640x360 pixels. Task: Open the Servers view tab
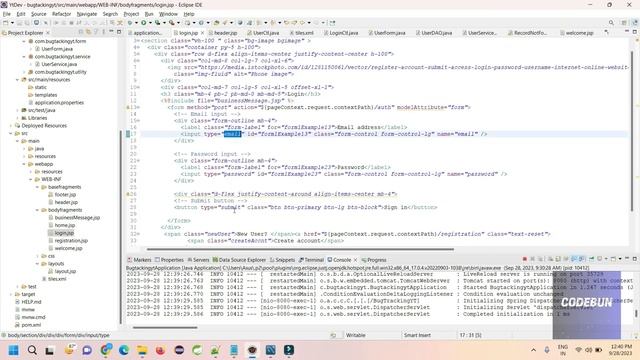198,260
